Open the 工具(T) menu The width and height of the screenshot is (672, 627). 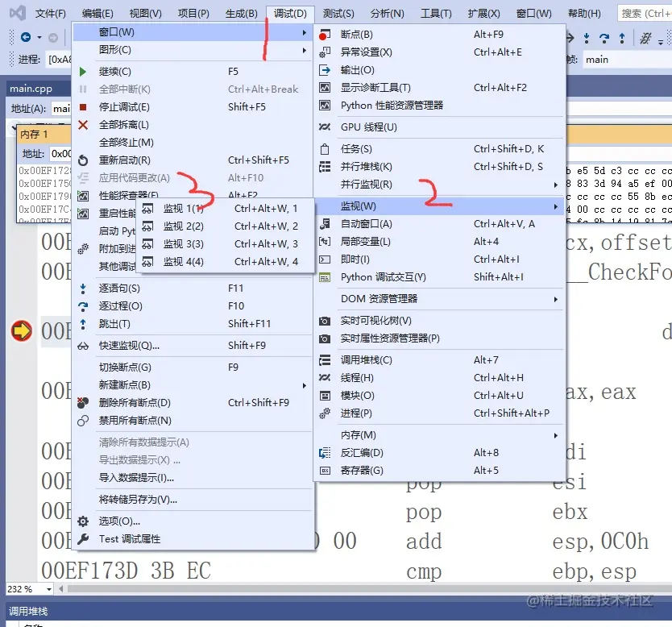[436, 14]
